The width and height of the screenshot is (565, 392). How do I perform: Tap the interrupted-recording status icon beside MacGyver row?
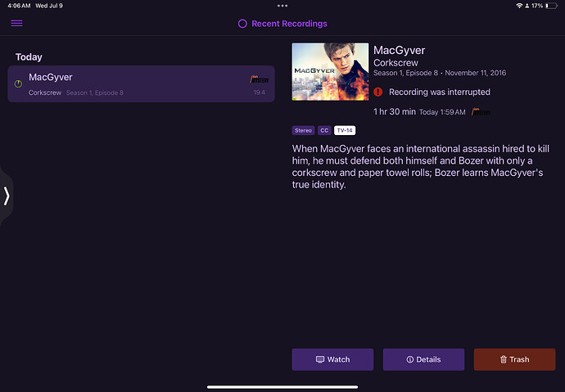pos(18,84)
